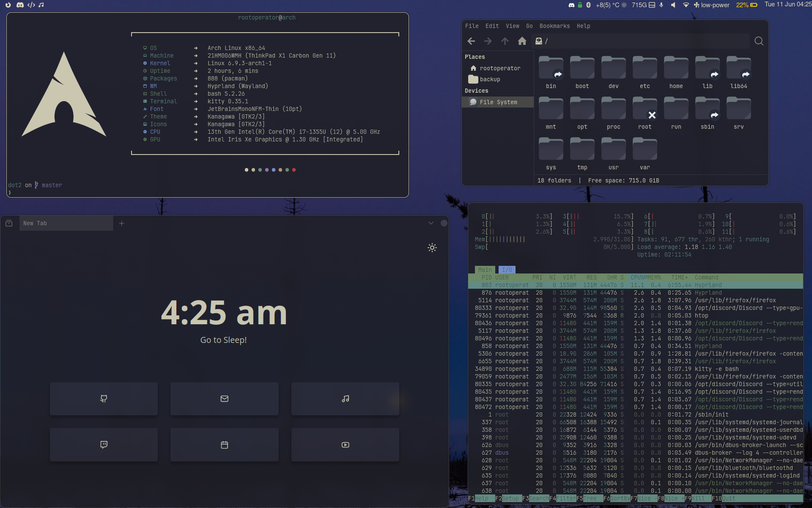
Task: Toggle the sun brightness theme icon
Action: [432, 248]
